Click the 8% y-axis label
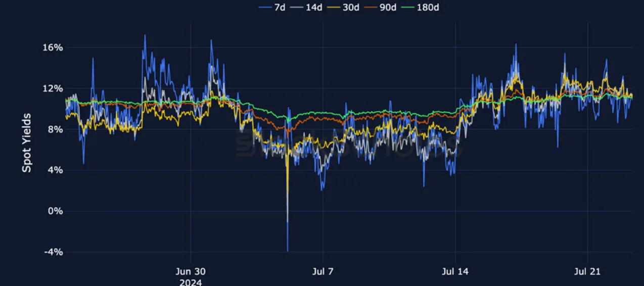This screenshot has width=644, height=286. click(55, 129)
